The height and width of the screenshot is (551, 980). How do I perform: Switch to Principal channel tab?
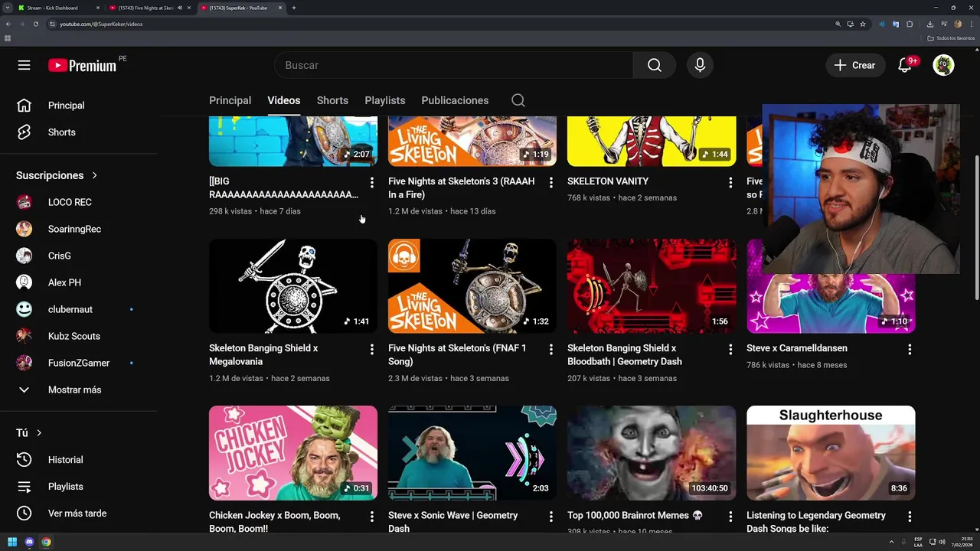point(230,100)
